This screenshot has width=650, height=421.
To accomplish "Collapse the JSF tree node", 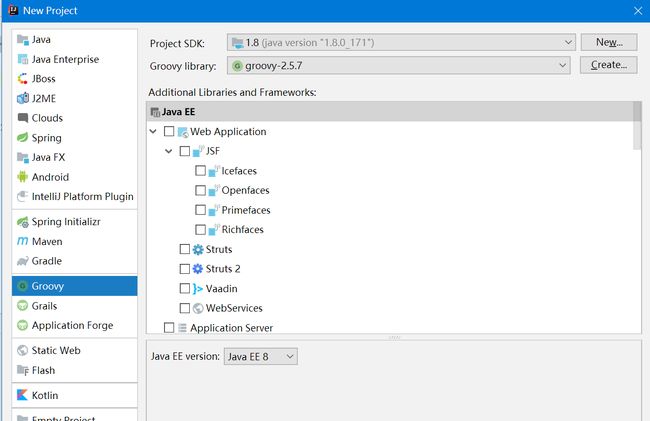I will tap(169, 151).
